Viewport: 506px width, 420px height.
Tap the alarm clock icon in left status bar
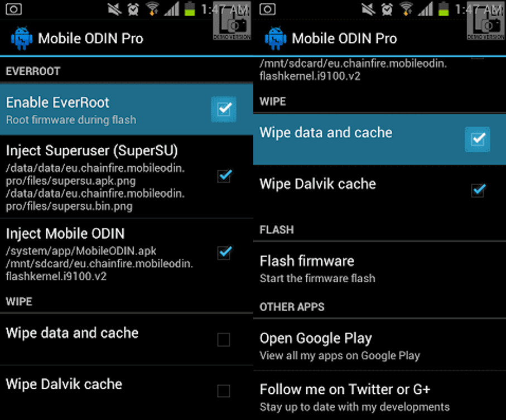133,9
